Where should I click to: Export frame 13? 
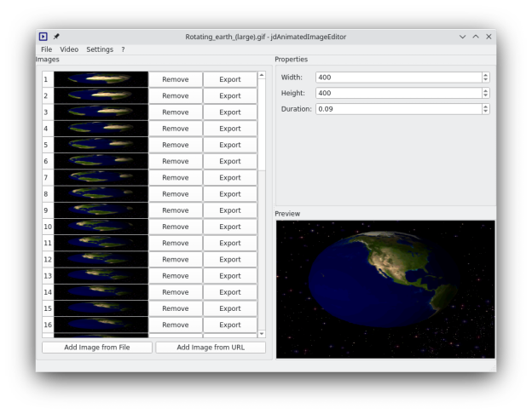(230, 276)
